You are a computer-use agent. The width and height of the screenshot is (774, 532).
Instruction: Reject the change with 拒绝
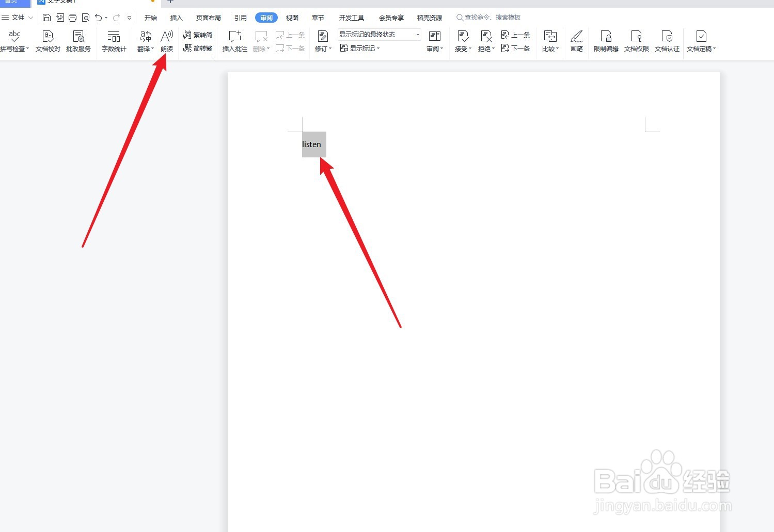(x=486, y=41)
